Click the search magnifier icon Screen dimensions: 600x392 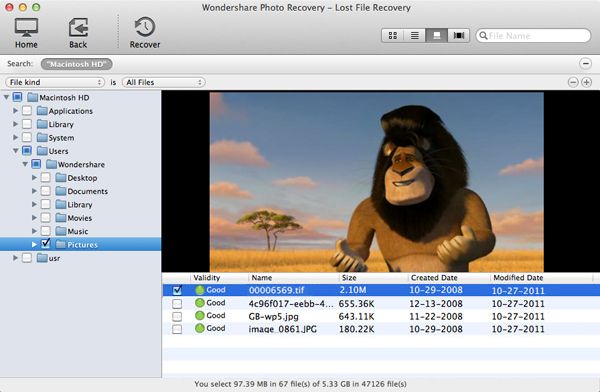[x=483, y=36]
